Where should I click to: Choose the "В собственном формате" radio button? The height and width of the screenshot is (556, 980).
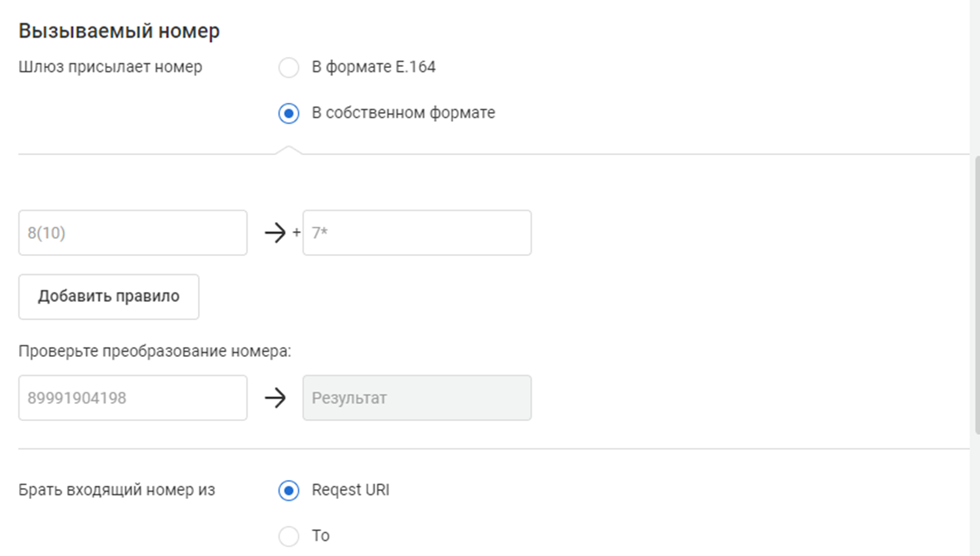[x=288, y=113]
